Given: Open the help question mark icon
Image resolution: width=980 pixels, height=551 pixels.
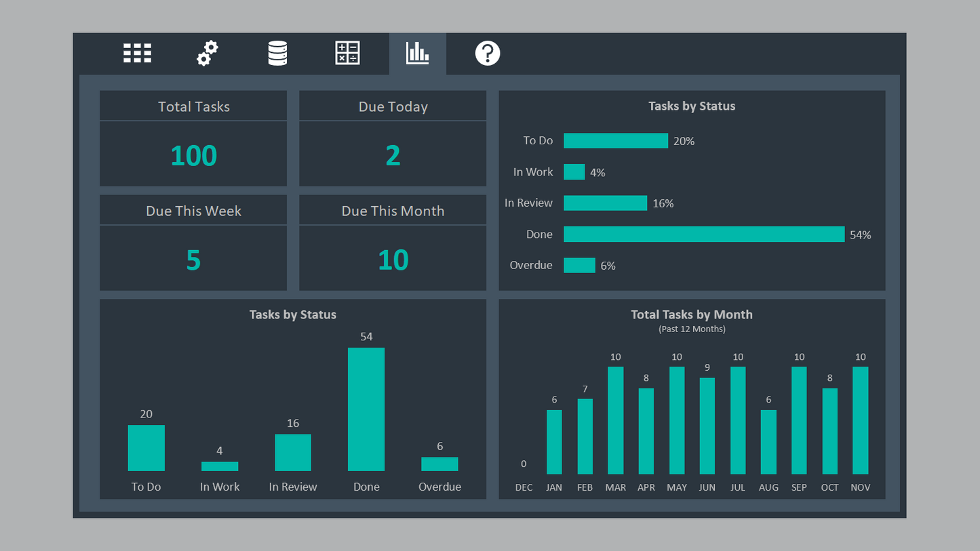Looking at the screenshot, I should click(x=487, y=54).
